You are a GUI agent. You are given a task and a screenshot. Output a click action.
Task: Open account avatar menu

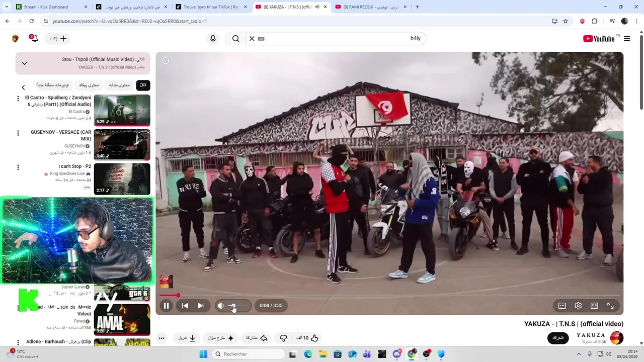(x=15, y=38)
